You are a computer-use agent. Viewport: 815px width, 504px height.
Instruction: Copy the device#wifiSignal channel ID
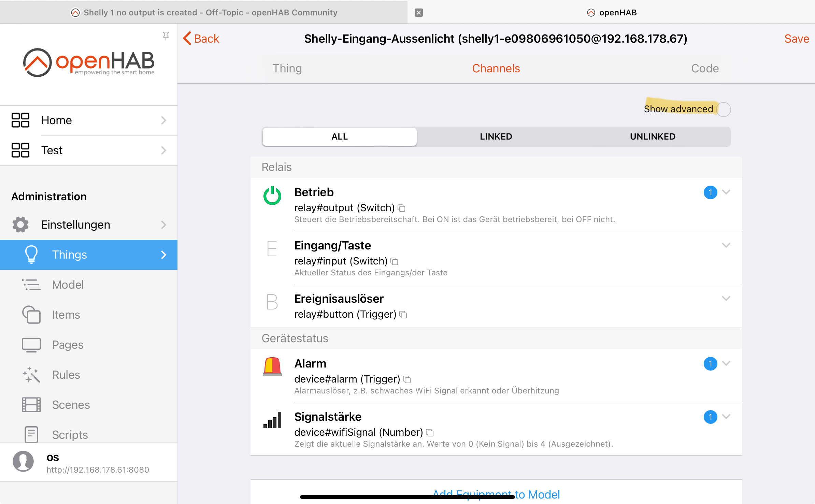[x=430, y=433]
